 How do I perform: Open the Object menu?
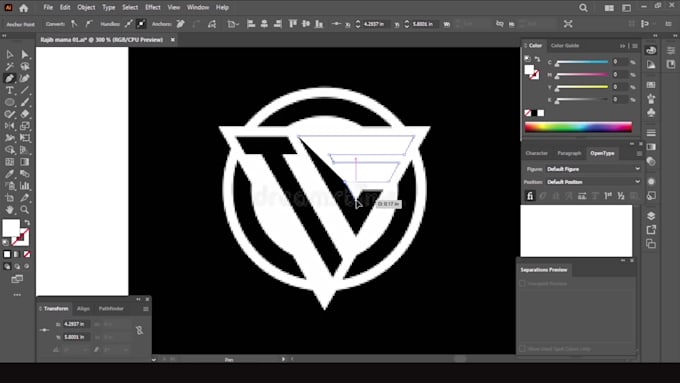(86, 7)
